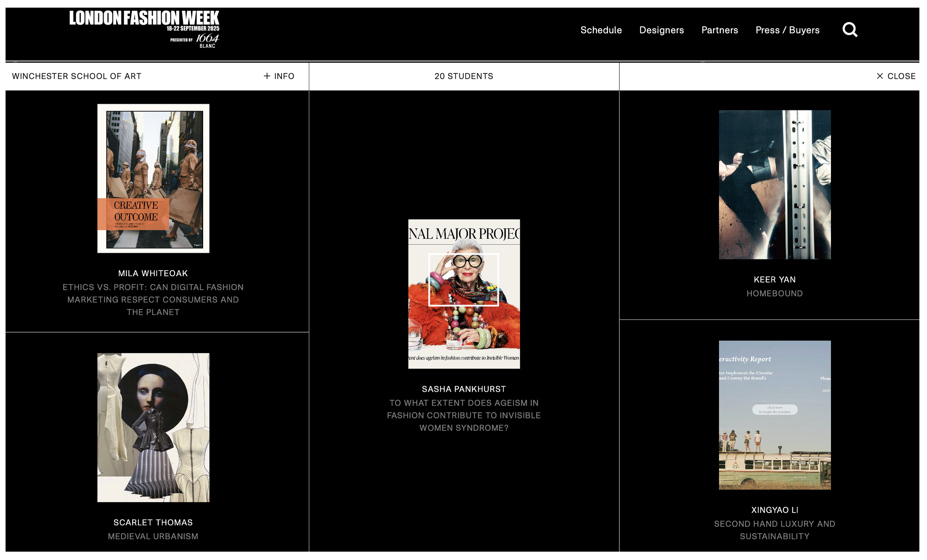This screenshot has height=560, width=927.
Task: Open Xingyao Li's interactivity report thumbnail
Action: 775,415
